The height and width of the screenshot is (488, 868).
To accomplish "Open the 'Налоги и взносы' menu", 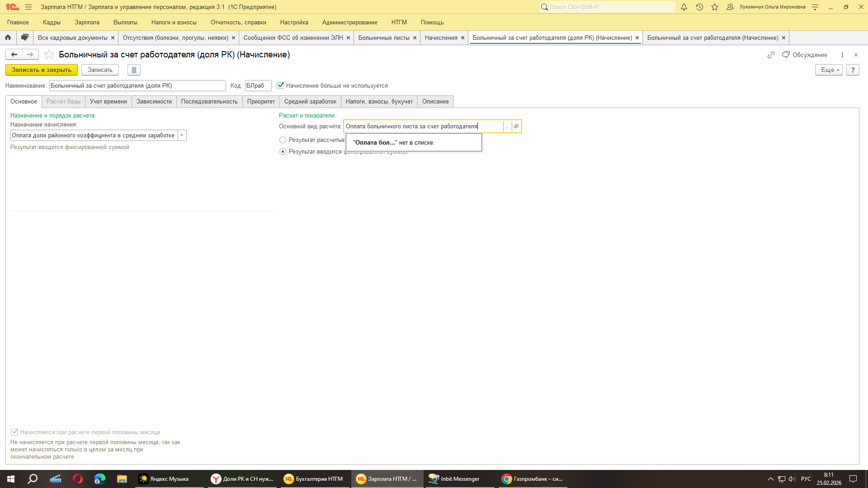I will (x=174, y=22).
